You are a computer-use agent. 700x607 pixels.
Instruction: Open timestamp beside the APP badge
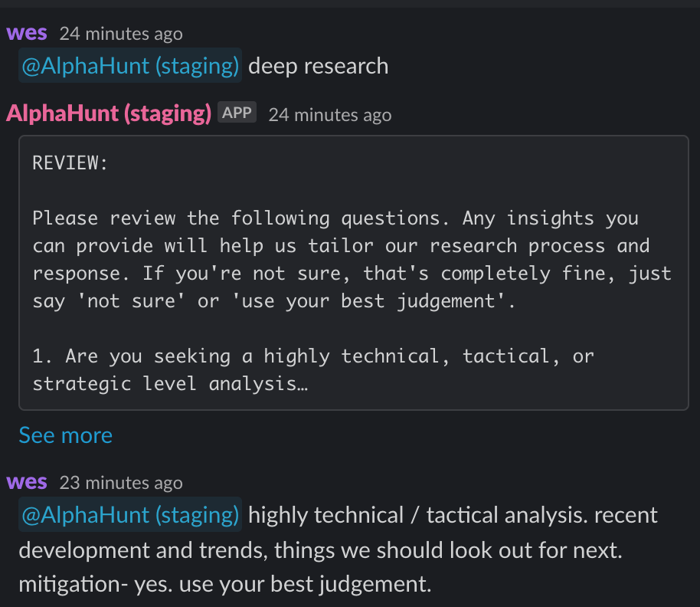tap(330, 115)
